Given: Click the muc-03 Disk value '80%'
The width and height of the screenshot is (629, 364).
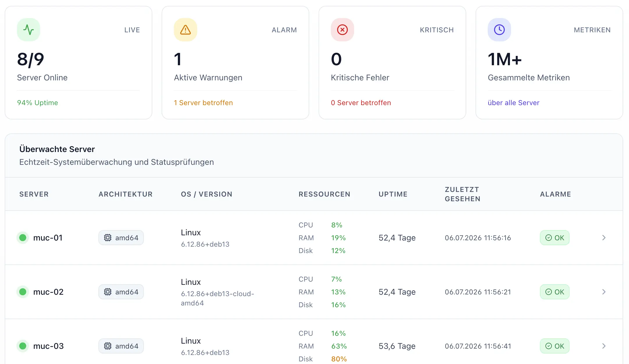Looking at the screenshot, I should [339, 359].
